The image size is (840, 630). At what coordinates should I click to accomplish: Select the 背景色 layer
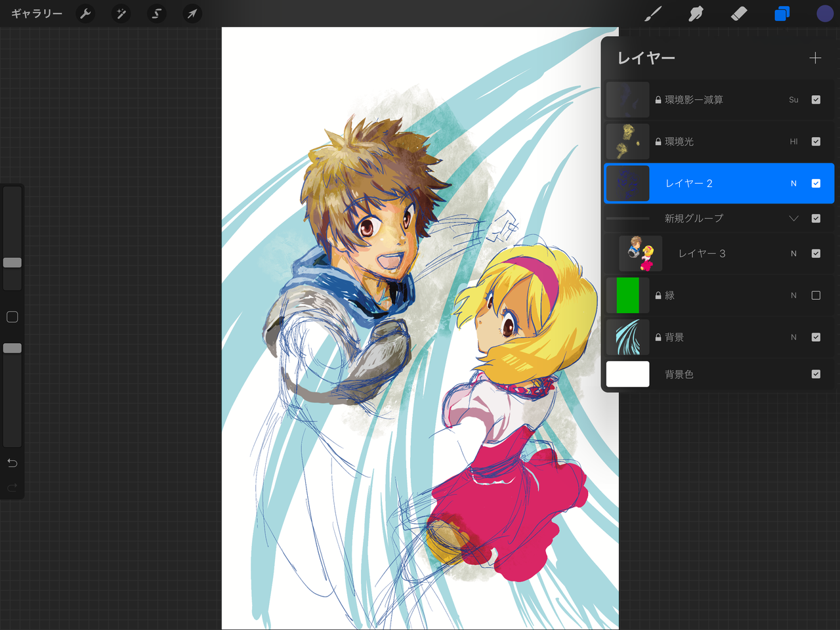(679, 374)
